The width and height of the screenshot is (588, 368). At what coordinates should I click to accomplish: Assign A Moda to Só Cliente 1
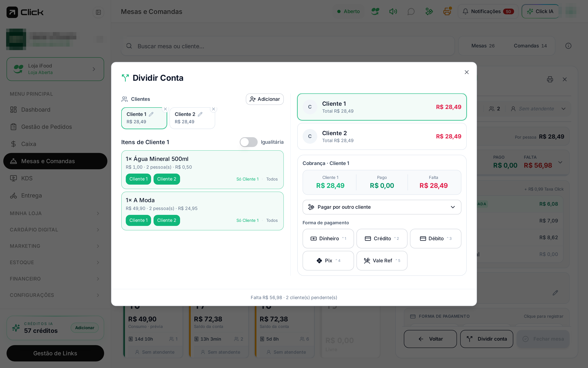click(247, 220)
